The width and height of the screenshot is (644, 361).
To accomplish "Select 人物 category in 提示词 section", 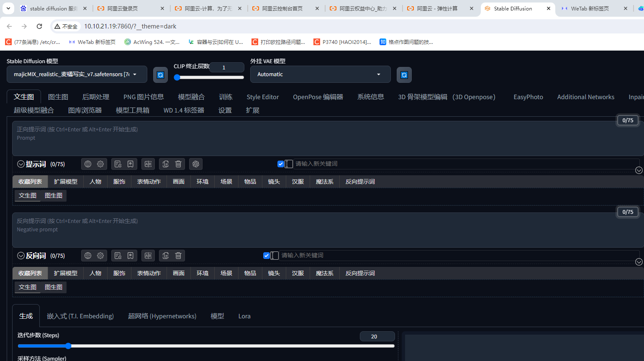I will pos(95,182).
